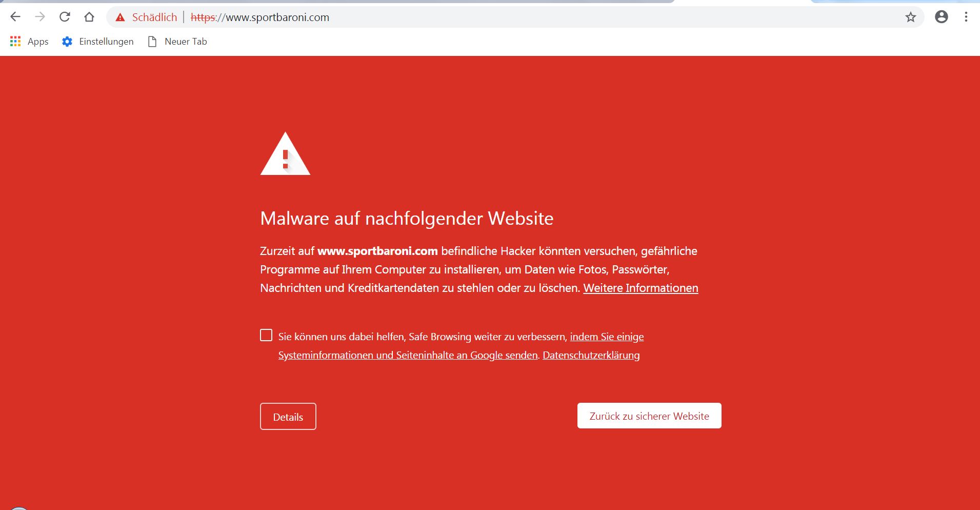
Task: Click Zurück zu sicherer Website button
Action: point(649,416)
